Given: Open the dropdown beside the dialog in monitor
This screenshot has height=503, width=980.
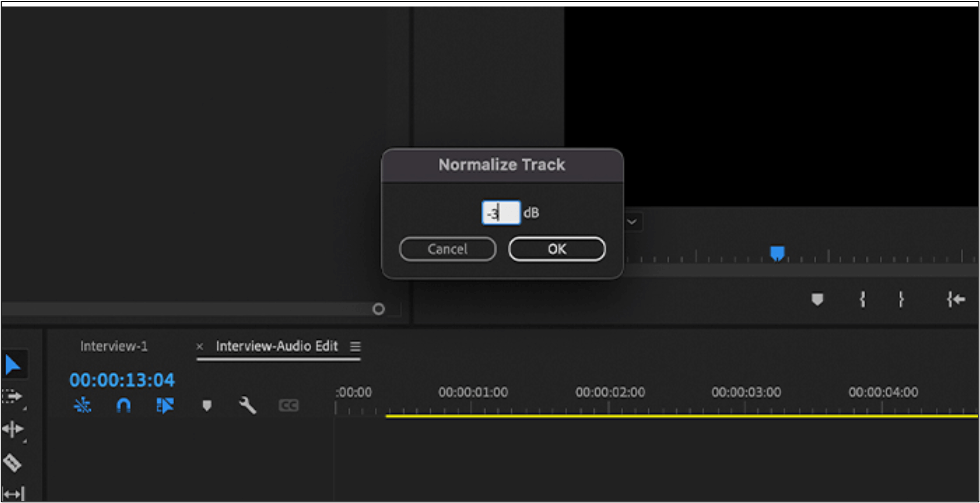Looking at the screenshot, I should [x=631, y=221].
